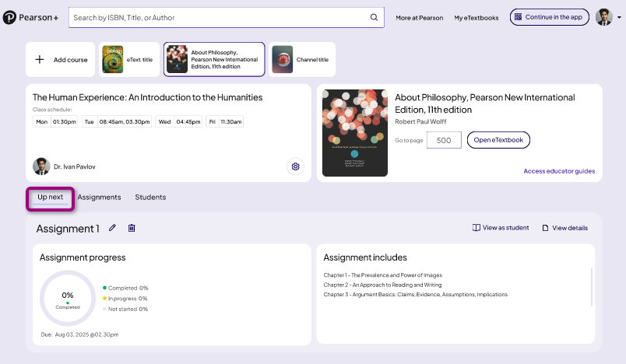This screenshot has width=626, height=364.
Task: Switch to the Assignments tab
Action: coord(99,198)
